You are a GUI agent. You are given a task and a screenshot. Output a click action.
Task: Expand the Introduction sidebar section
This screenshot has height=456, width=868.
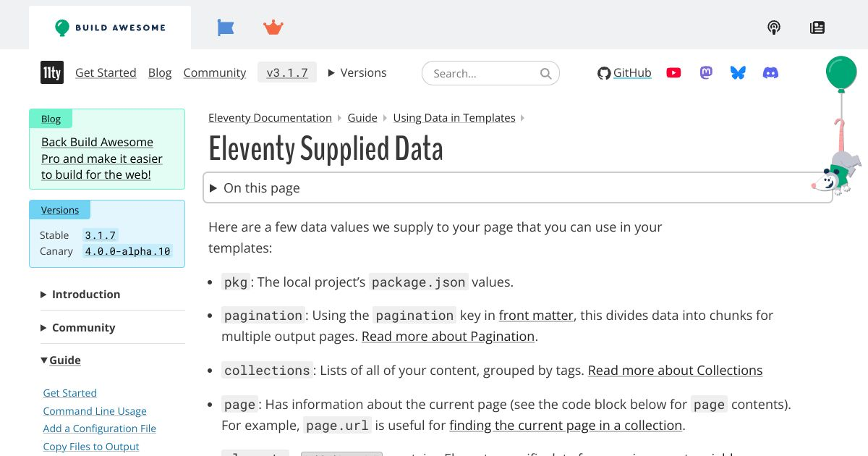(x=80, y=294)
